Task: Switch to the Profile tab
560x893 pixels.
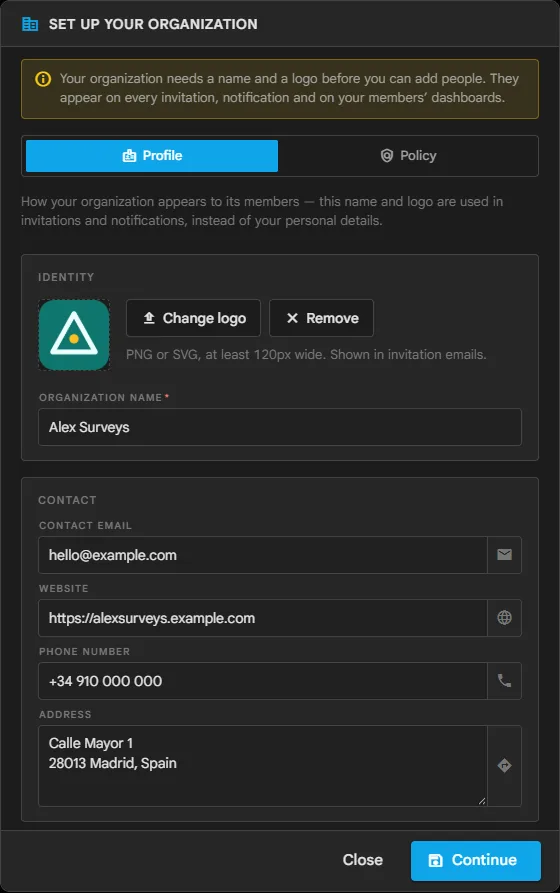Action: click(x=152, y=155)
